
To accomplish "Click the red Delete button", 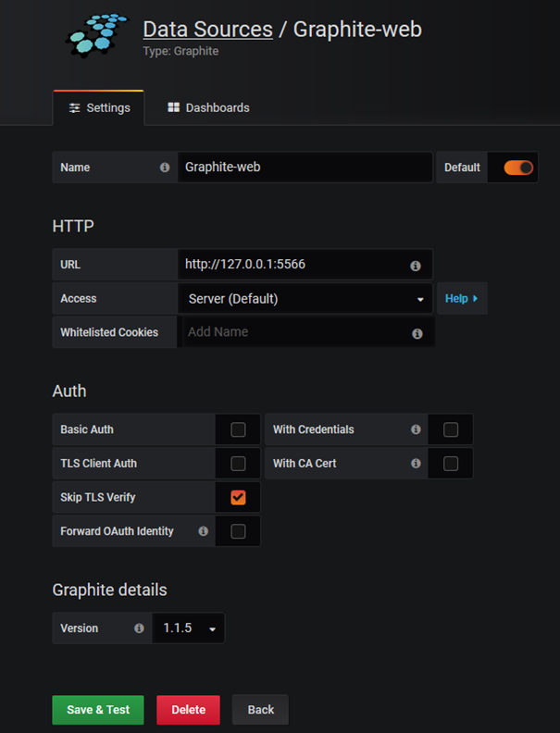I will coord(189,710).
